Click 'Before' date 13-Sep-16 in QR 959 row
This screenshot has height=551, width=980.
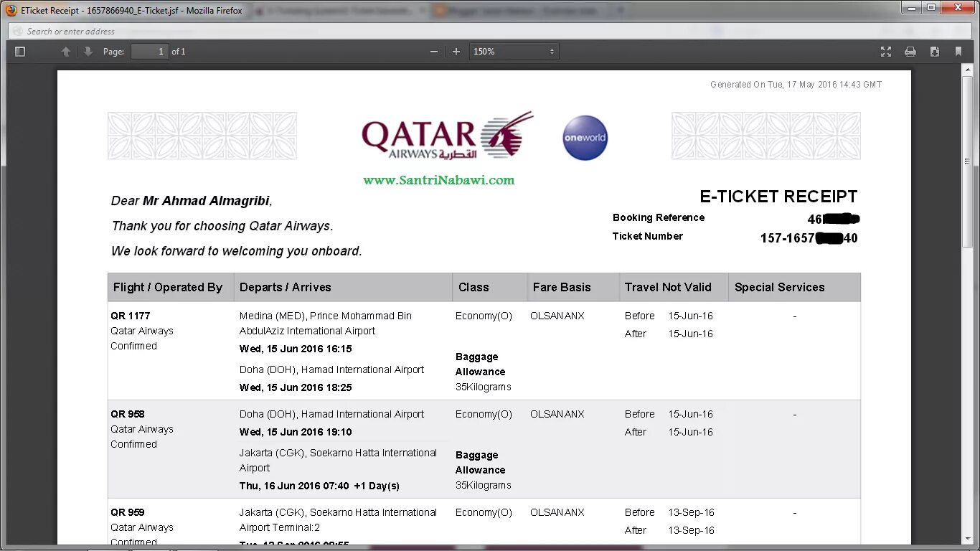[x=692, y=512]
